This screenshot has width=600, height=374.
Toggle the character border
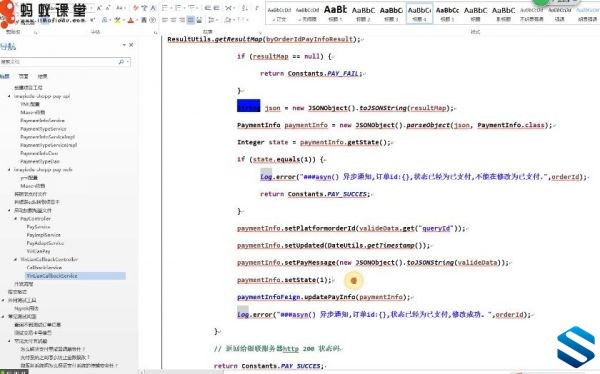(153, 8)
